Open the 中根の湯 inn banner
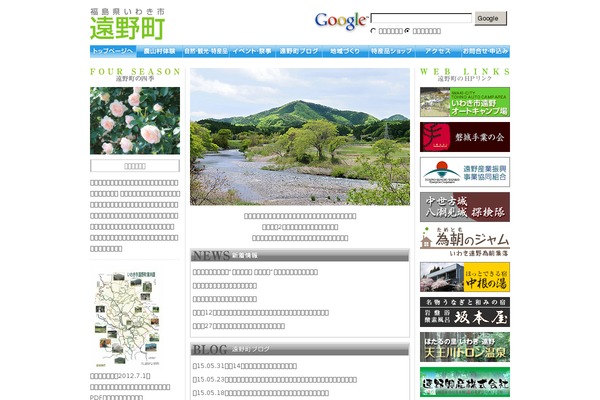This screenshot has height=400, width=600. pyautogui.click(x=465, y=277)
